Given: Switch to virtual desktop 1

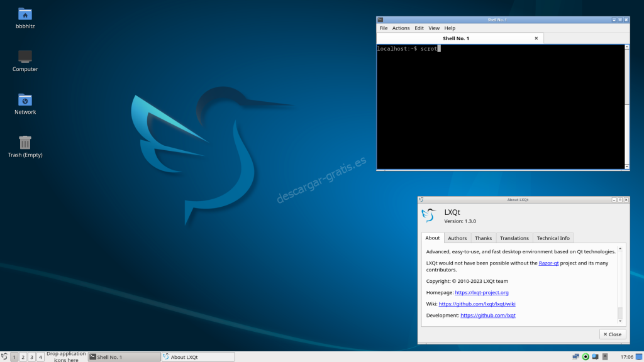Looking at the screenshot, I should click(x=14, y=357).
